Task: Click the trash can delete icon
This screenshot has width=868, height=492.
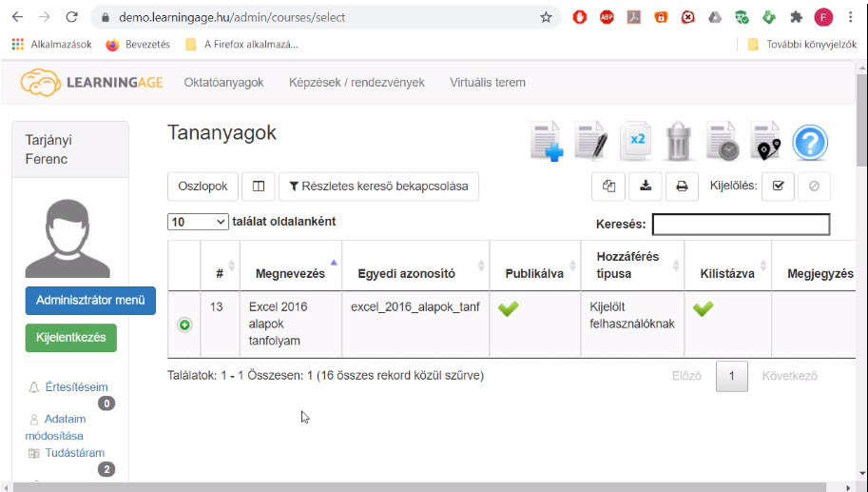Action: (679, 142)
